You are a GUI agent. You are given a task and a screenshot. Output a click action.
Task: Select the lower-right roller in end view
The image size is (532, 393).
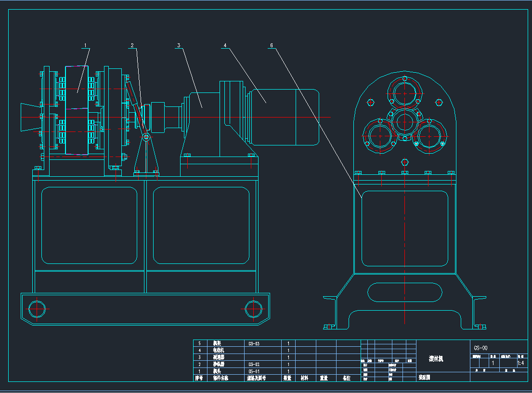tap(429, 136)
